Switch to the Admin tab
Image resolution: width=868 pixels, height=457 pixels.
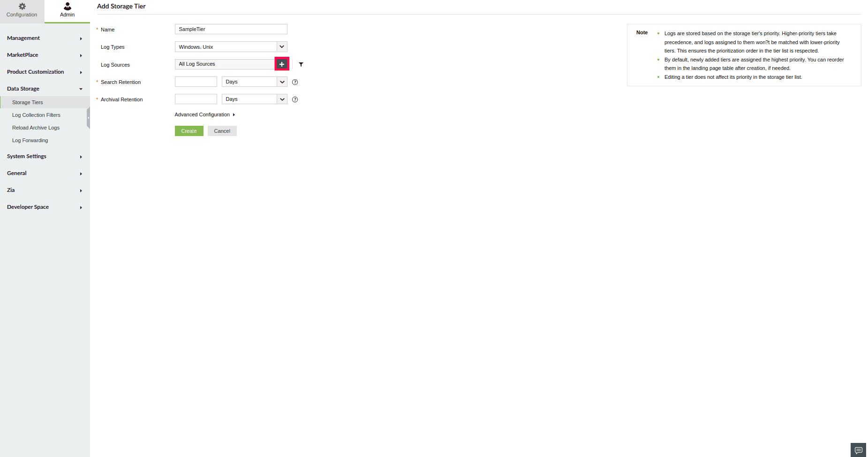[x=67, y=10]
